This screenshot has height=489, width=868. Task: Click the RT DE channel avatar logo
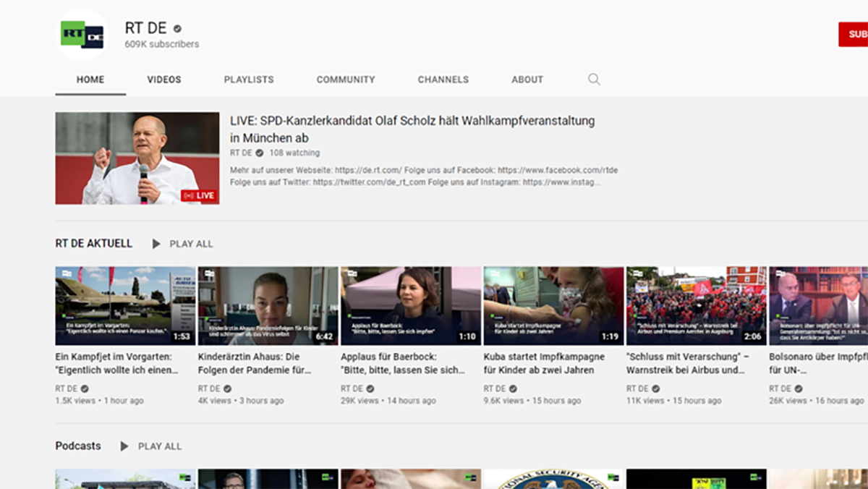pos(82,35)
